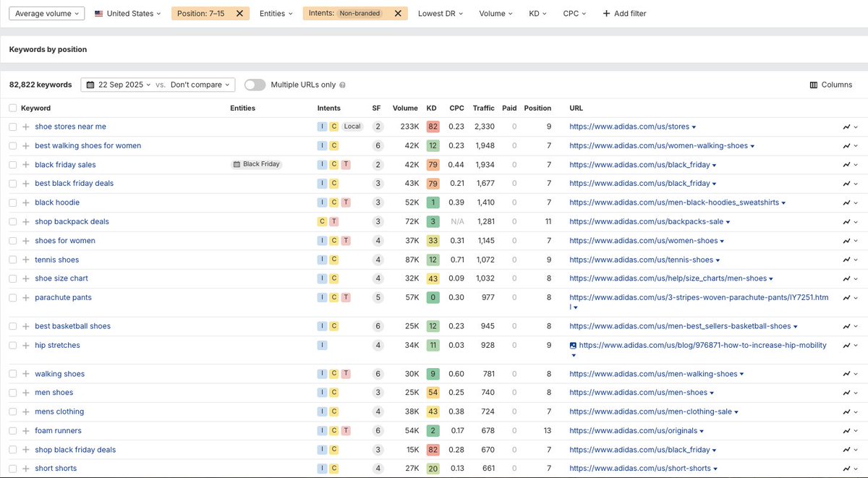
Task: Open the United States country dropdown
Action: tap(128, 13)
